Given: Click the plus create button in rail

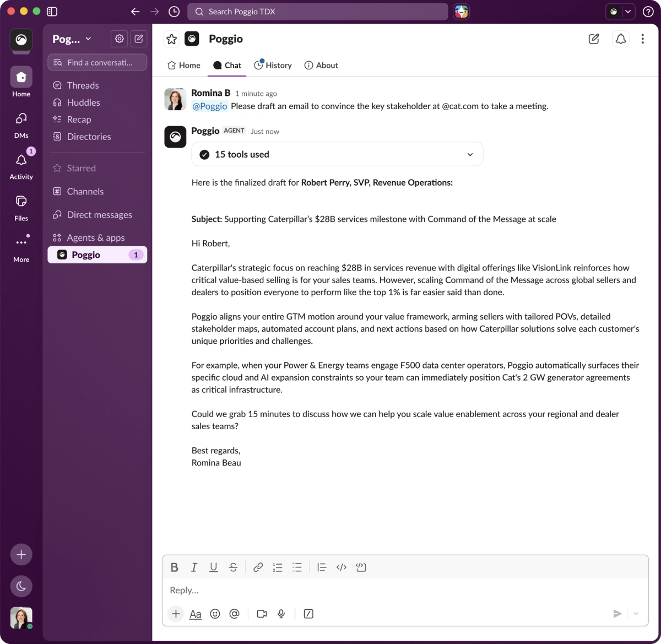Looking at the screenshot, I should pos(21,555).
